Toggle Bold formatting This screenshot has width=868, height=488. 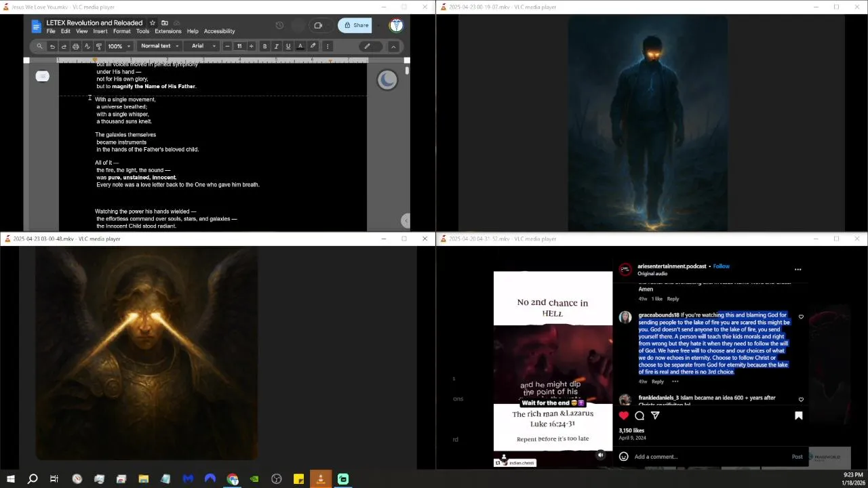264,46
